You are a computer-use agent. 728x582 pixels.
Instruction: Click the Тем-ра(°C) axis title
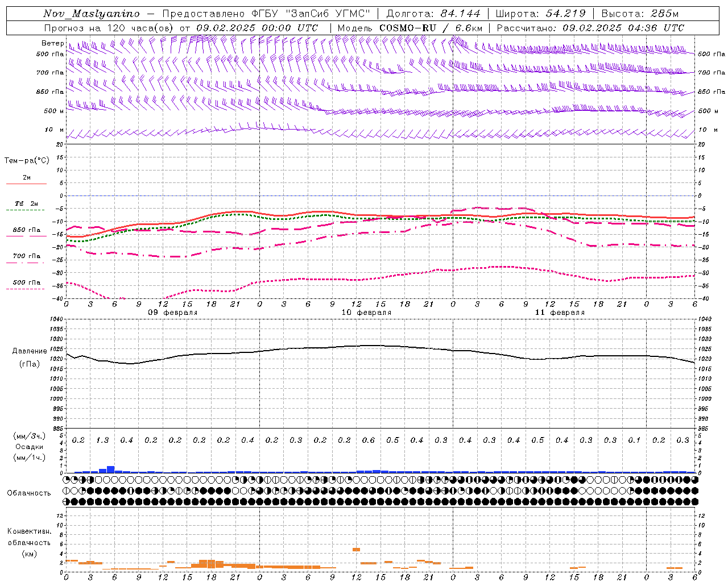tap(27, 161)
